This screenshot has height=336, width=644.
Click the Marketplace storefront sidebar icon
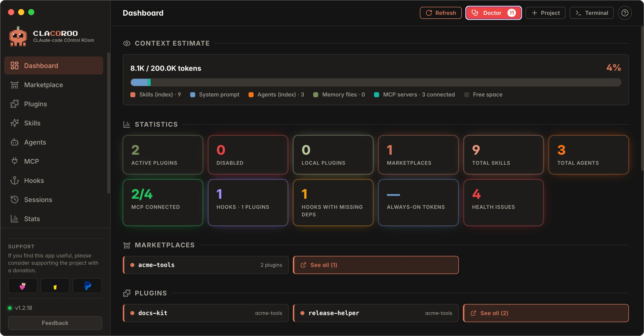tap(15, 85)
